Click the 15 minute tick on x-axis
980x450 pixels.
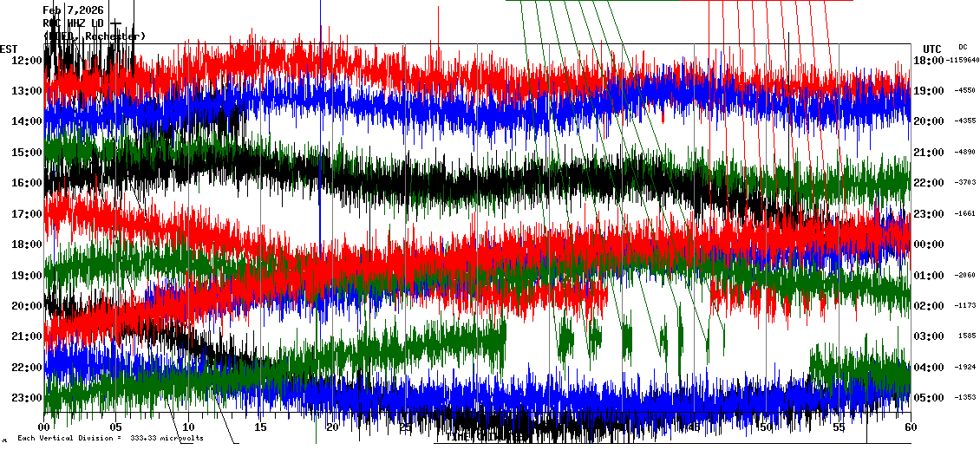[x=260, y=427]
